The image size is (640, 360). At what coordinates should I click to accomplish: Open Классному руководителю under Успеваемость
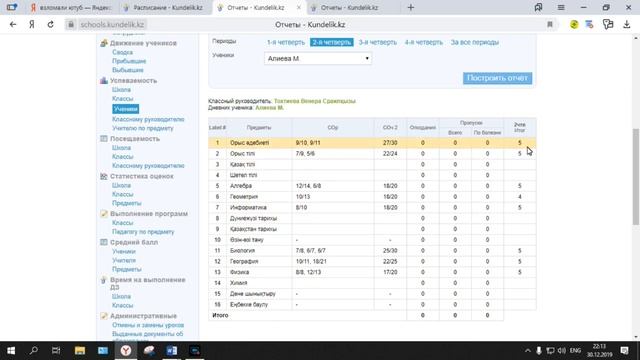tap(148, 119)
